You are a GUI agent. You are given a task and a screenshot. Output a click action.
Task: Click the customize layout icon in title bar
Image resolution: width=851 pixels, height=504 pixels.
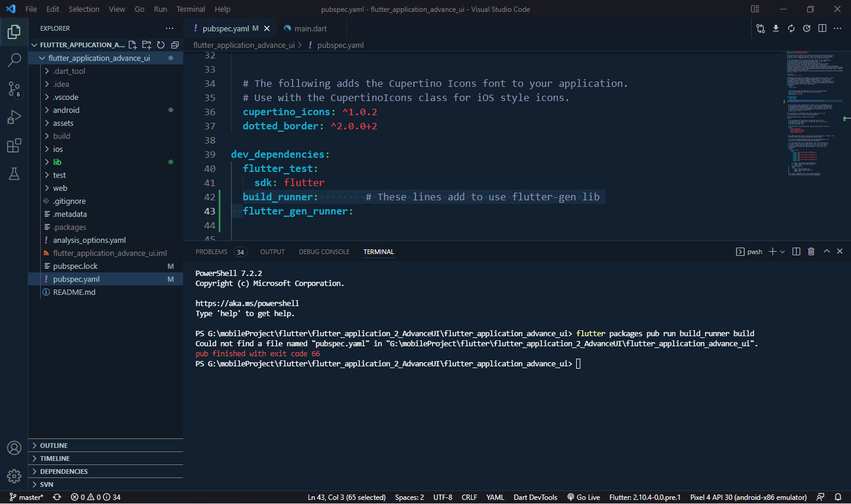(x=755, y=9)
